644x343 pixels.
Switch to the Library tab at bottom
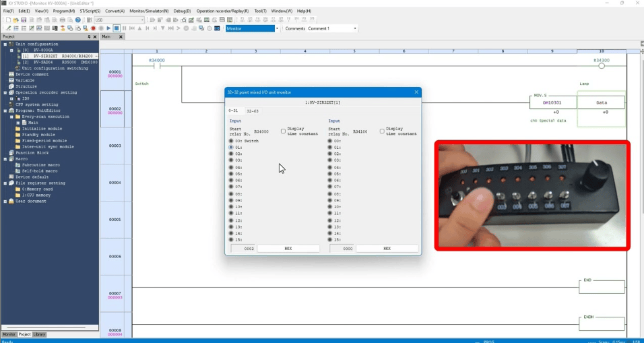[x=40, y=334]
